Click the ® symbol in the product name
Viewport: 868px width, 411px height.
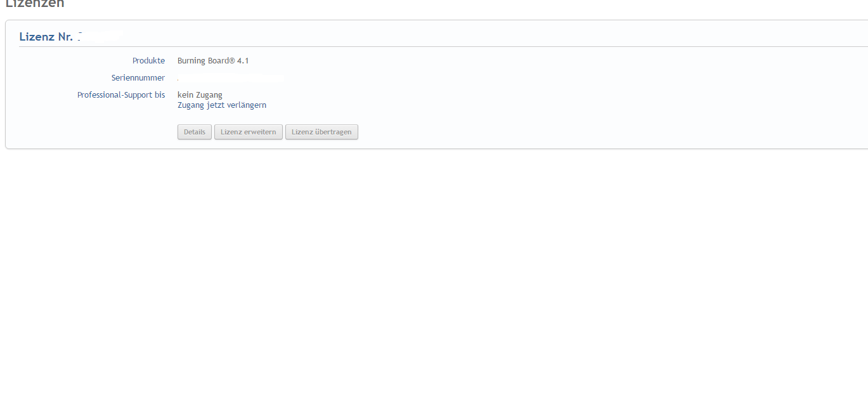232,60
